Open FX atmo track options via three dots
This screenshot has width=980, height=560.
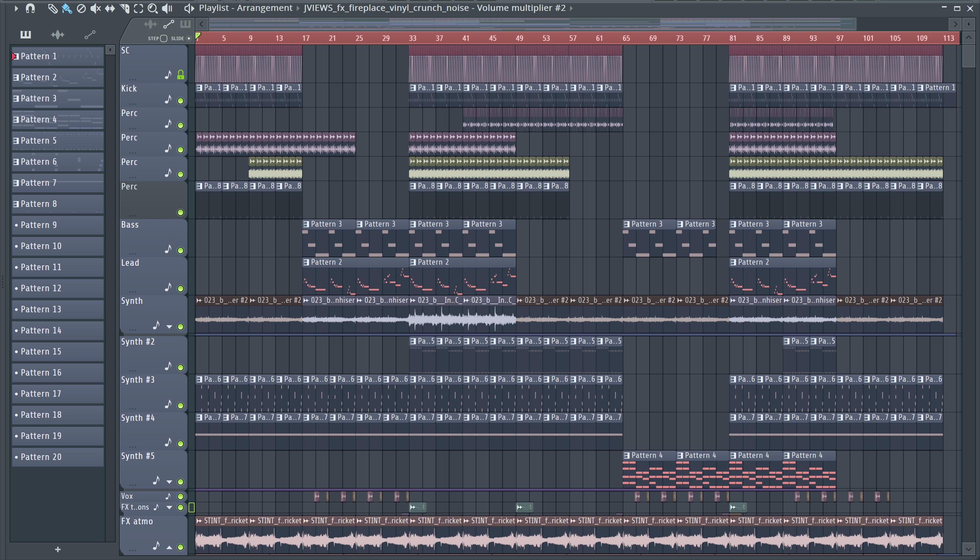[x=133, y=550]
